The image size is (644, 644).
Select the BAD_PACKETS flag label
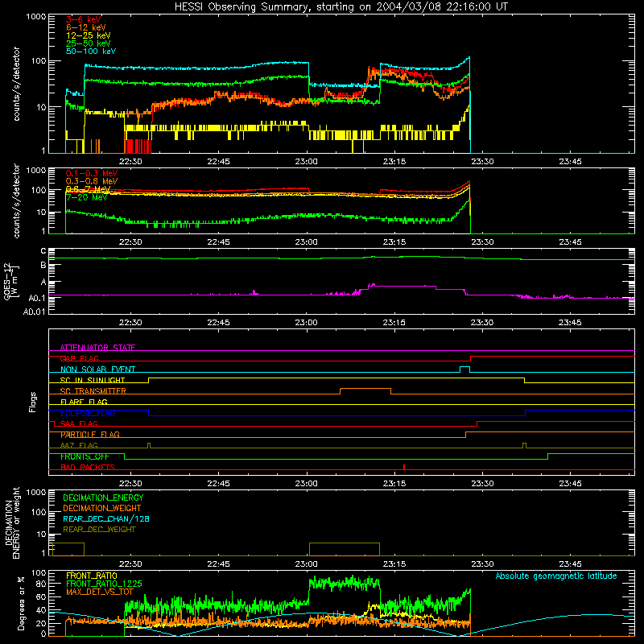point(88,468)
